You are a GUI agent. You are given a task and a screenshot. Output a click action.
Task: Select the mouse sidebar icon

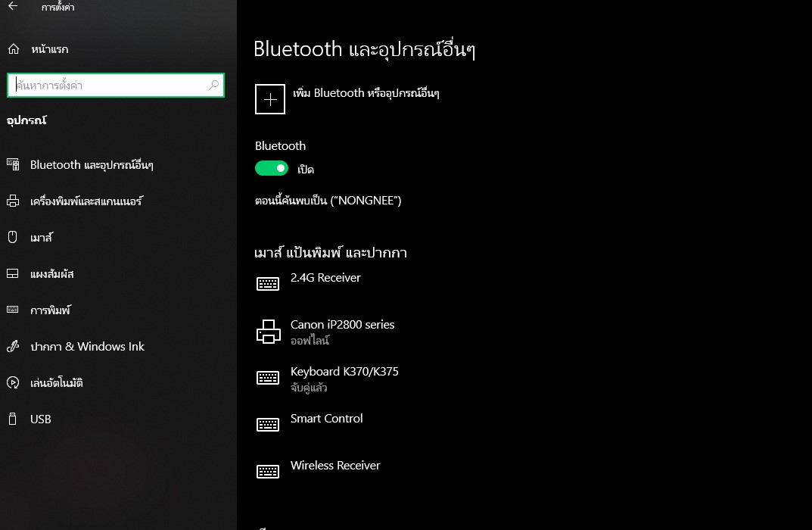(x=13, y=237)
